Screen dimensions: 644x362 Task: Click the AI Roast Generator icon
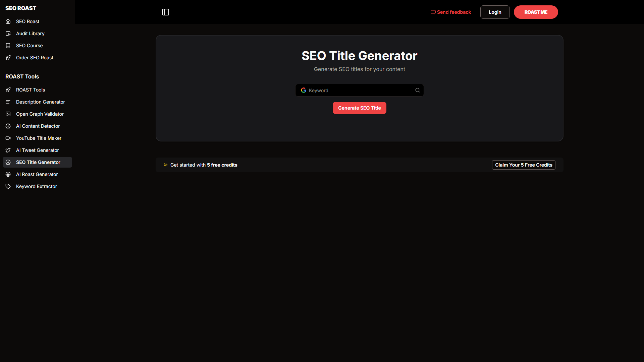[x=8, y=174]
